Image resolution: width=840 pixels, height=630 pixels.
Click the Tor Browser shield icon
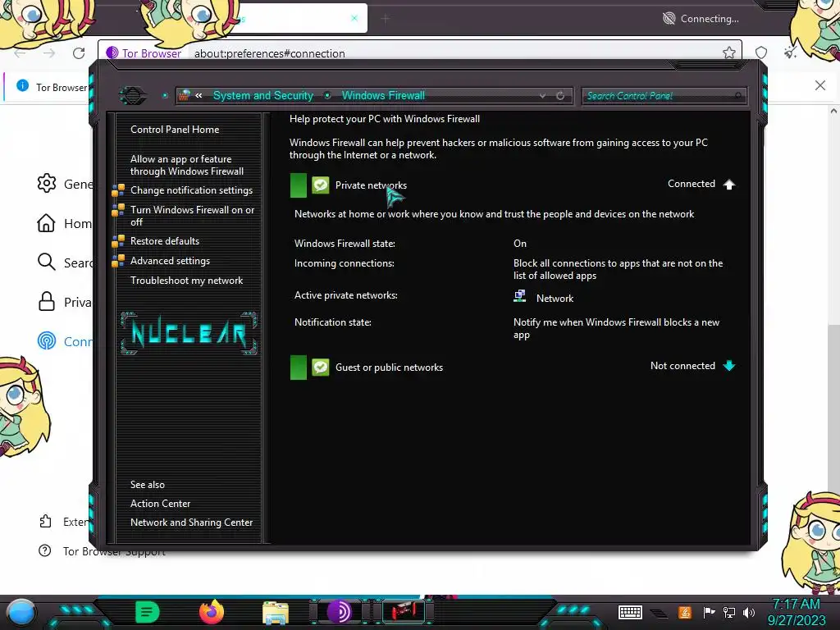click(x=761, y=52)
